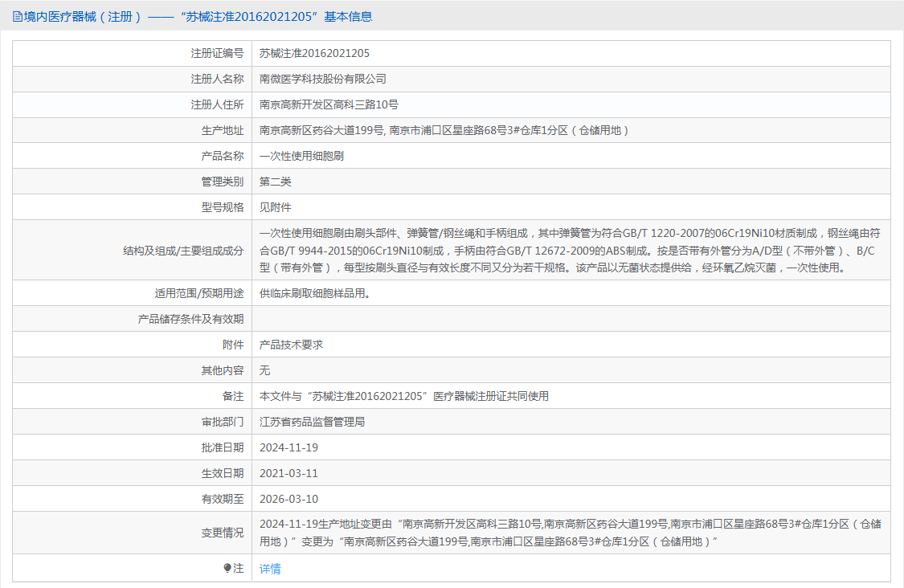Click the 生产地址 label
The image size is (904, 588).
coord(223,130)
